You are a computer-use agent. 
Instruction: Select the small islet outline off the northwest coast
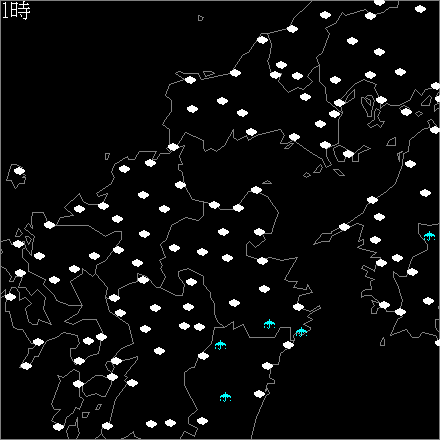point(107,156)
